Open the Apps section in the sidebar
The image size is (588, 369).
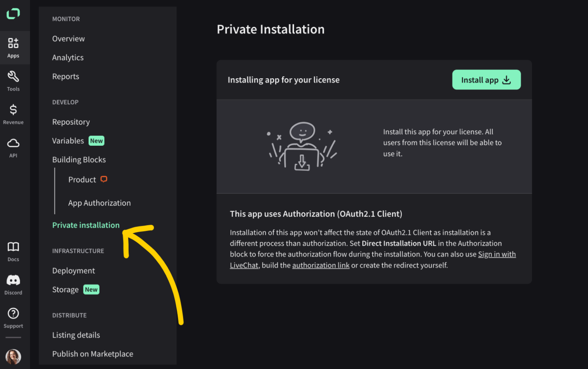point(13,48)
